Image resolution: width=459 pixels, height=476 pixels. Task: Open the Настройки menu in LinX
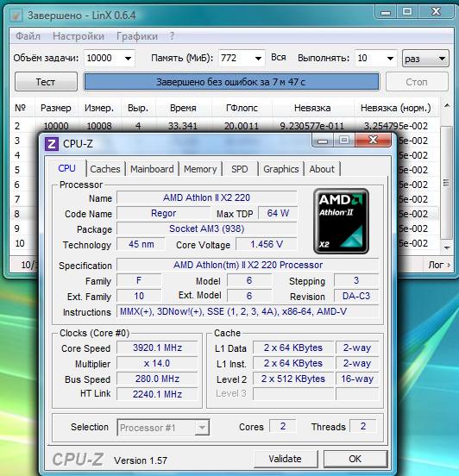coord(79,36)
